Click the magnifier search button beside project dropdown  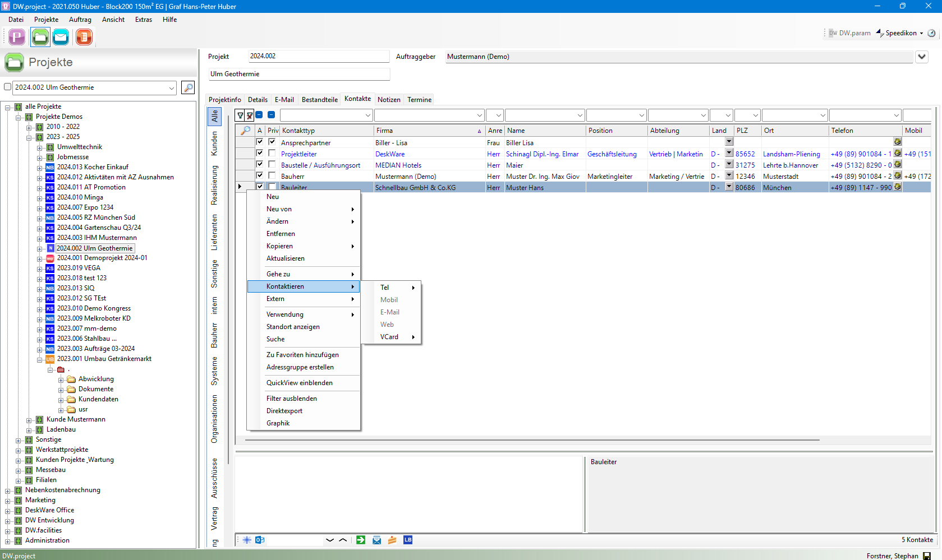[188, 87]
